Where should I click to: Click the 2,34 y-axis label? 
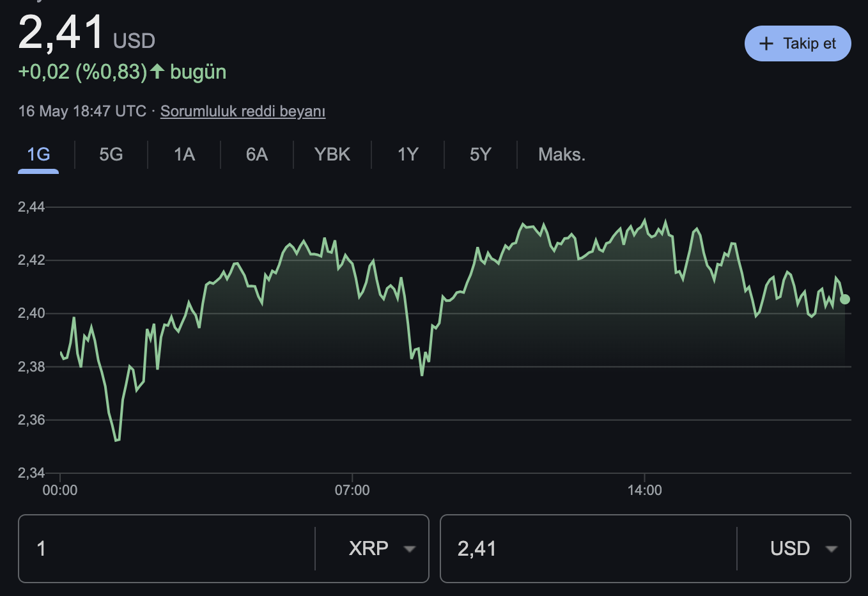31,473
